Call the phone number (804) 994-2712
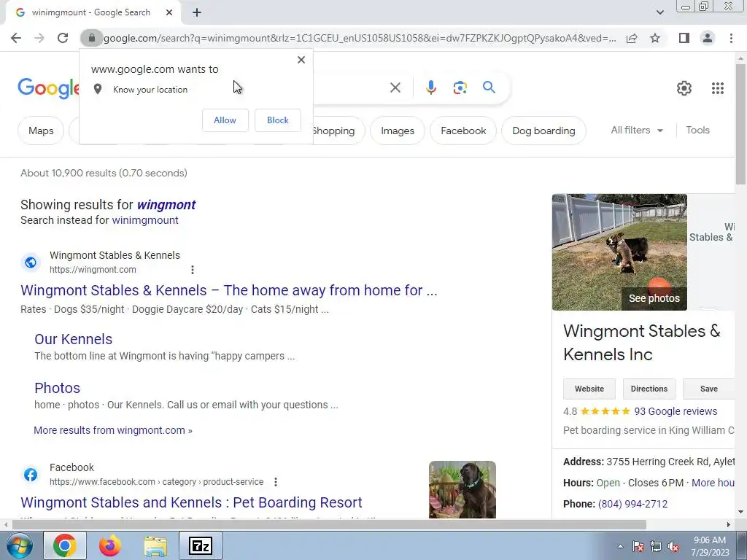 [632, 504]
